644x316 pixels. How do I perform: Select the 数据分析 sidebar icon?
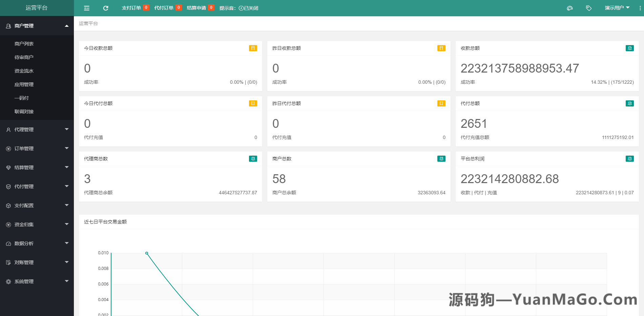(x=8, y=243)
